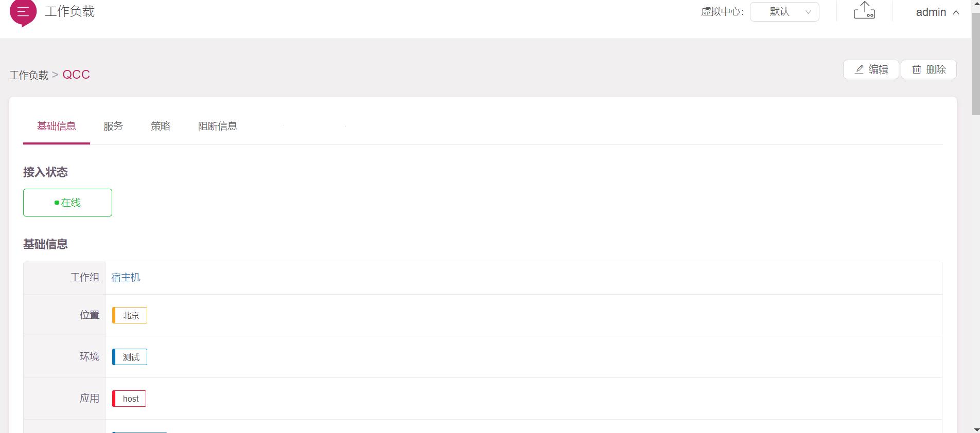Click the vertical scrollbar thumb
The width and height of the screenshot is (980, 433).
click(975, 62)
